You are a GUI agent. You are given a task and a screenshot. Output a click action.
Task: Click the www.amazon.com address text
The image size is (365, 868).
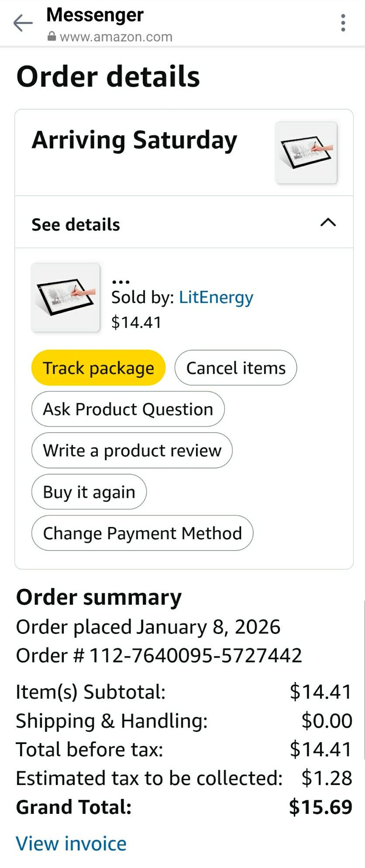tap(116, 37)
